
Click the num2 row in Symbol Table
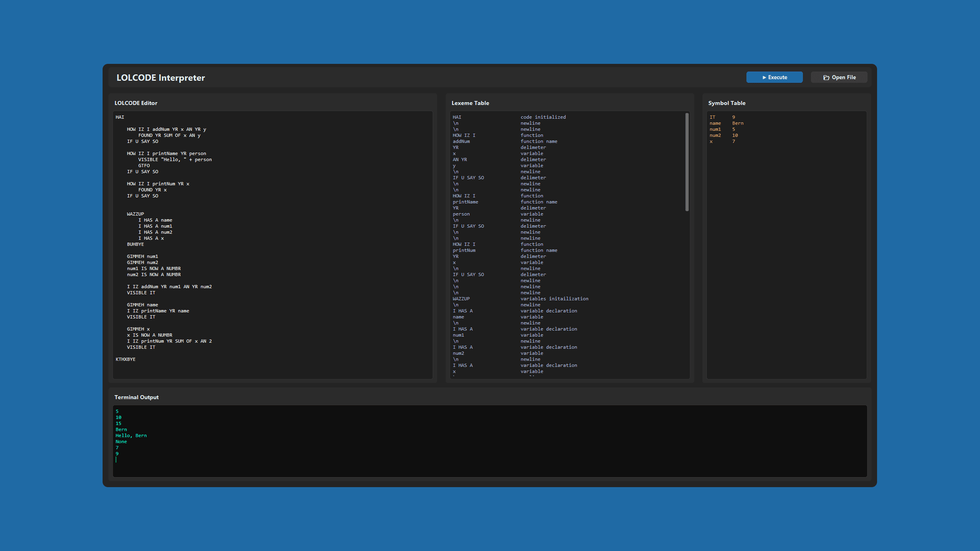(x=724, y=136)
